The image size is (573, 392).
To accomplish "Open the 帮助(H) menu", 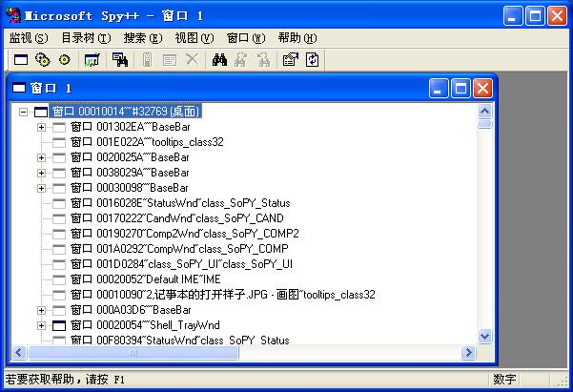I will [x=297, y=37].
